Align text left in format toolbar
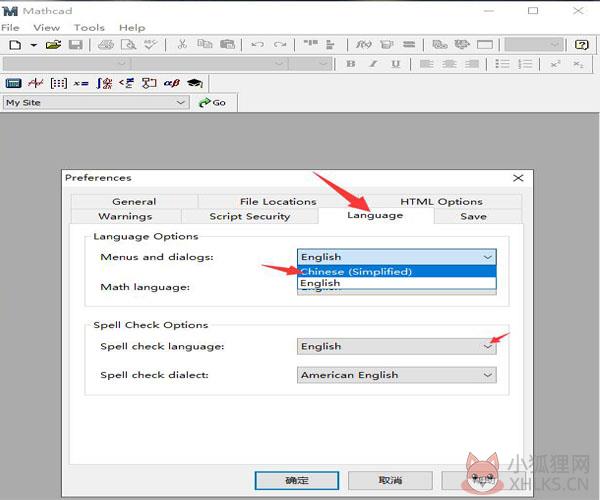 click(x=426, y=64)
